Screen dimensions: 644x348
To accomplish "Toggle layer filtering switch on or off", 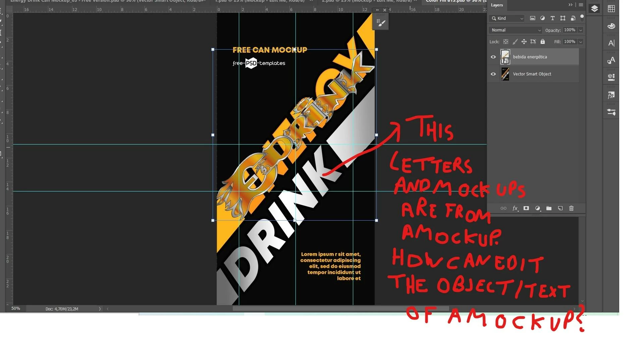I will click(582, 17).
